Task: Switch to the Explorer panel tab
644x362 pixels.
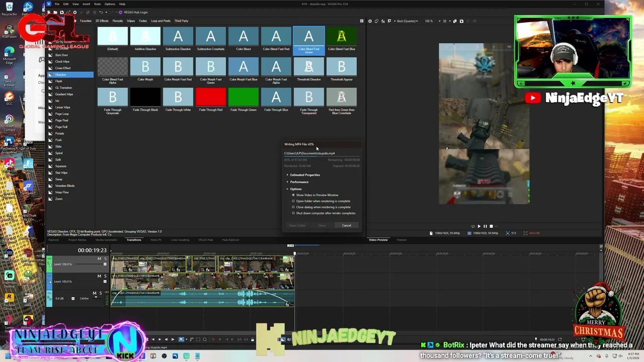Action: pyautogui.click(x=54, y=240)
